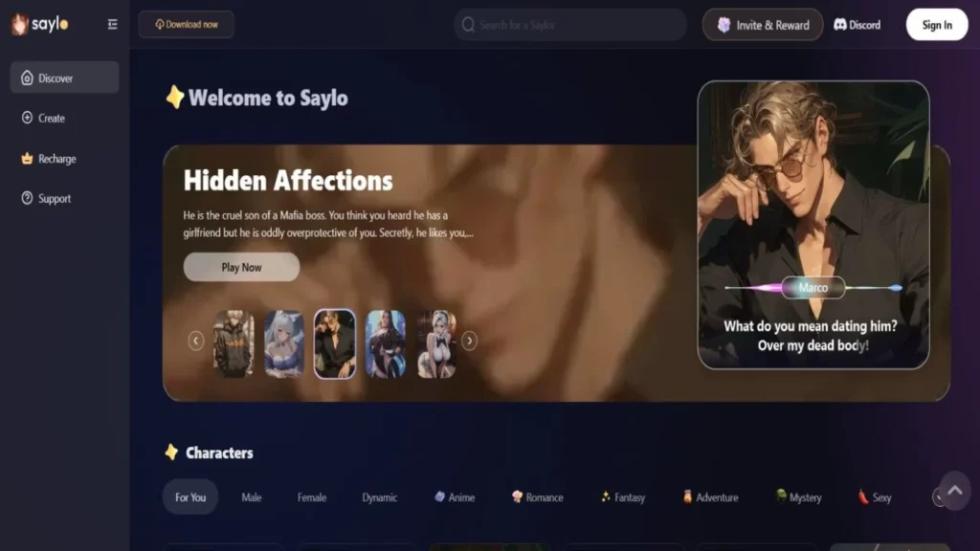The image size is (980, 551).
Task: Open the Invite & Reward page
Action: [x=762, y=24]
